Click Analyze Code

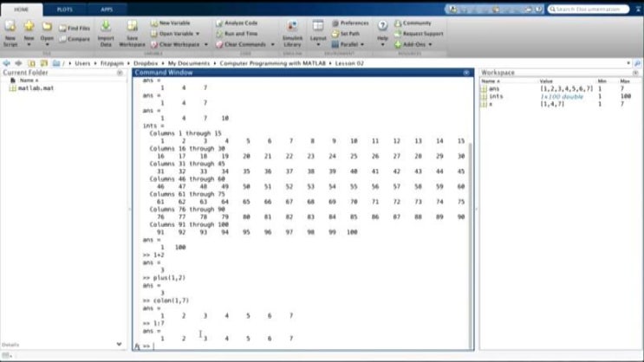(x=237, y=23)
